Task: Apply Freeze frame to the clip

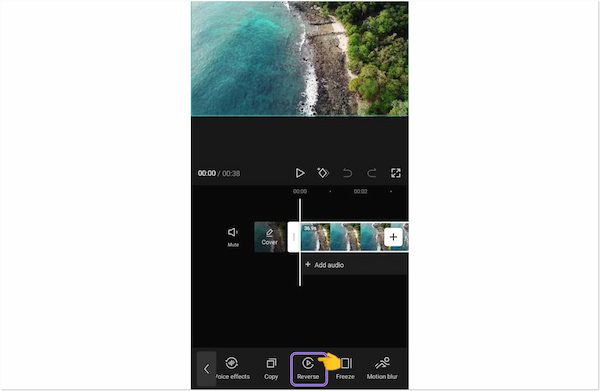Action: pos(345,368)
